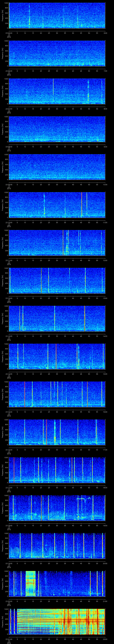Select the "23:07:00" start time label
The width and height of the screenshot is (114, 644).
[9, 109]
